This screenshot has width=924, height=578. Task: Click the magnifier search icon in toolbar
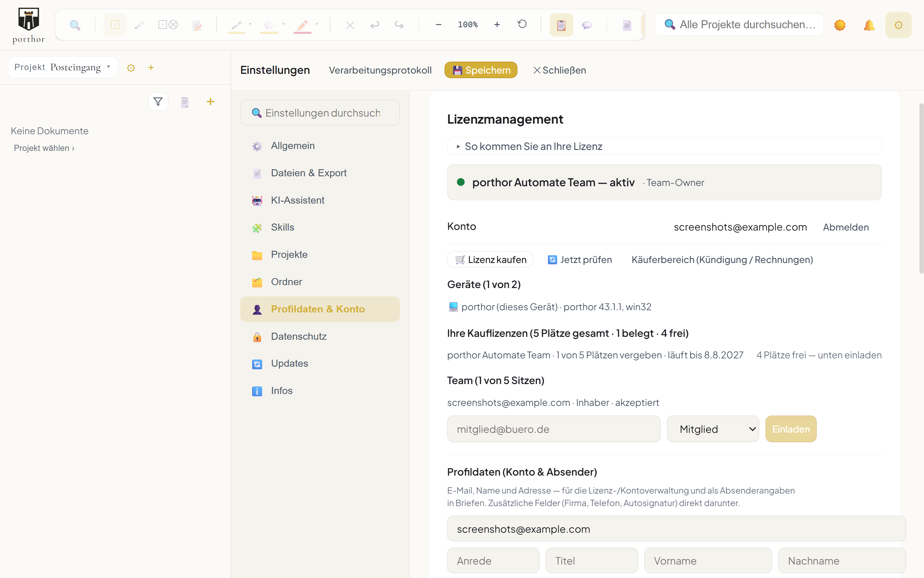point(75,25)
